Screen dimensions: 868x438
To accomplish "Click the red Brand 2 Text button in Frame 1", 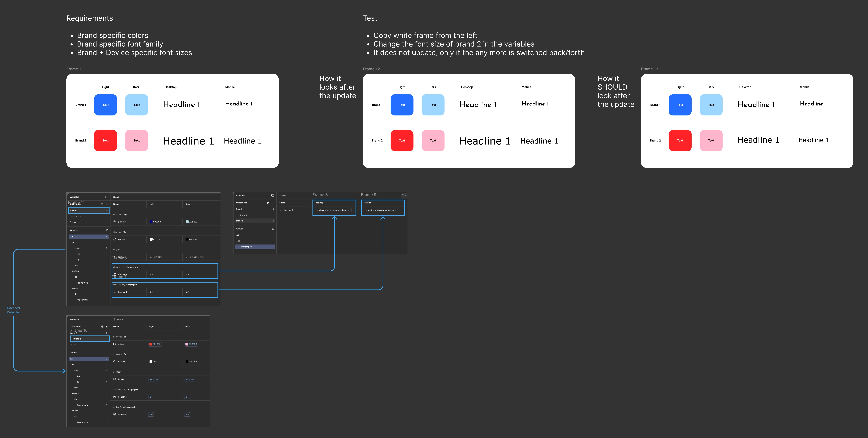I will (x=105, y=140).
